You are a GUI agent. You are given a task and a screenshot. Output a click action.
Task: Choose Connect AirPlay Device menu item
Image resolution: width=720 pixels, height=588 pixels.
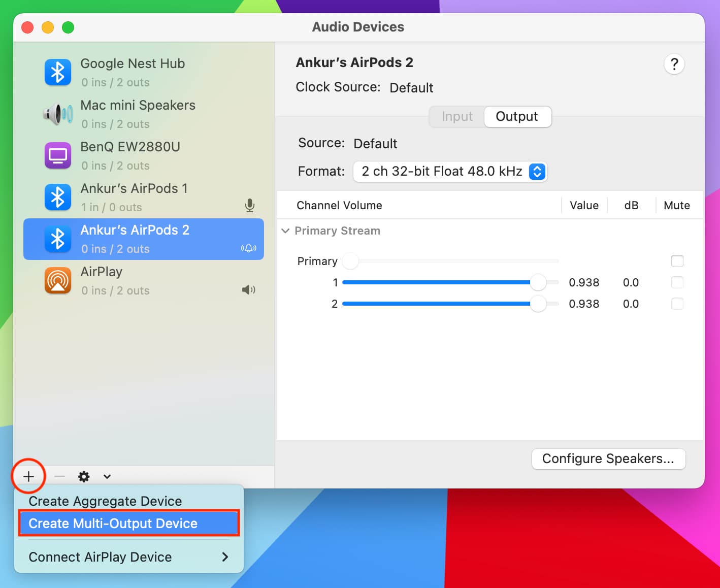pos(129,557)
